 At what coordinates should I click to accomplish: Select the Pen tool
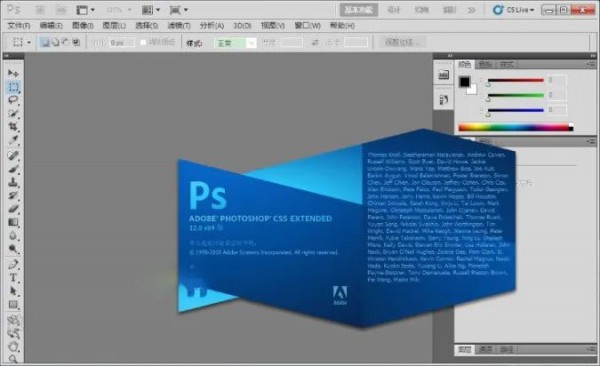point(13,264)
